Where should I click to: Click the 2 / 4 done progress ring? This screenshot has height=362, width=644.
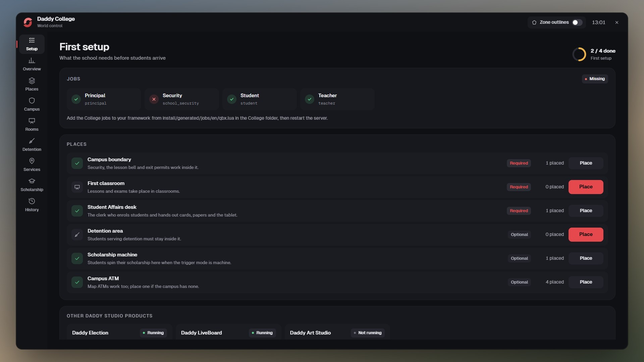tap(579, 54)
